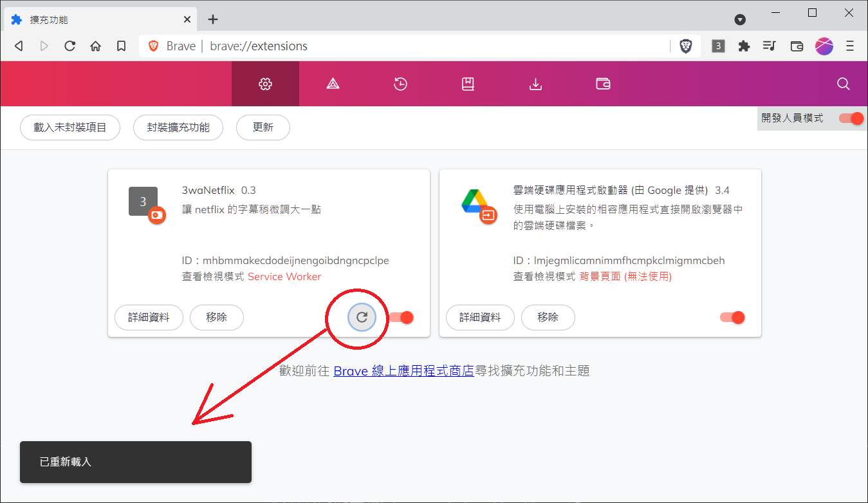Click 封裝擴充功能 button

178,128
